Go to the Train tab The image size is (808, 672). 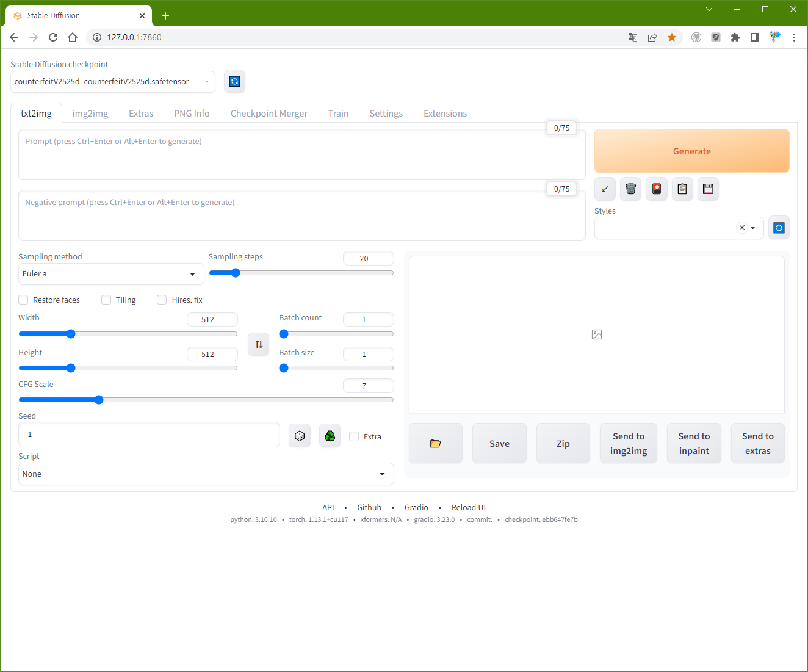[x=339, y=114]
